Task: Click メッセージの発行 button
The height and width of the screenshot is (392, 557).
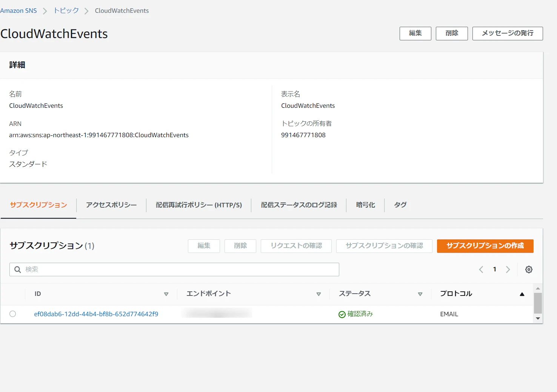Action: pyautogui.click(x=508, y=33)
